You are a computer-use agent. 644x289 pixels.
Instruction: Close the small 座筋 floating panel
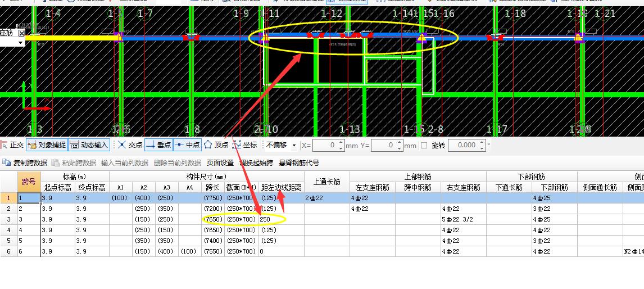point(21,33)
